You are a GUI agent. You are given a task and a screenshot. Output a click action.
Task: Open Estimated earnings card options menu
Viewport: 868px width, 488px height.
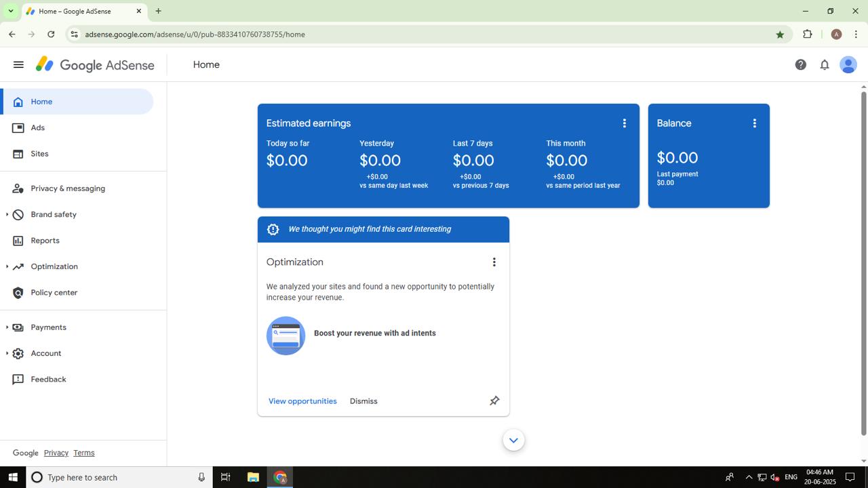point(625,123)
